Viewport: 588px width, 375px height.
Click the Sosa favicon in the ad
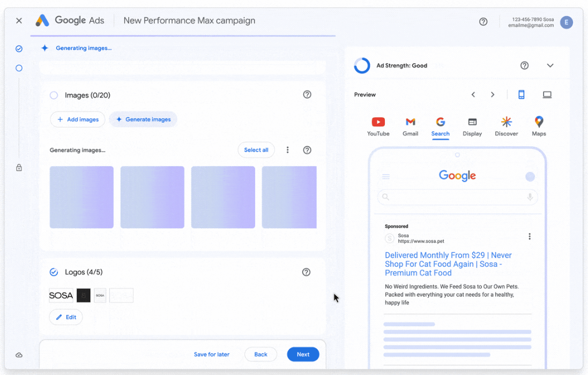tap(390, 238)
